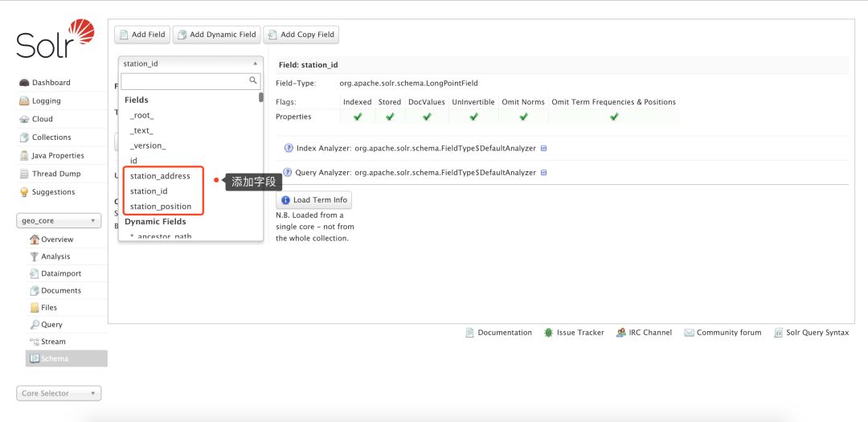Select station_id in the field list
This screenshot has height=422, width=868.
149,191
